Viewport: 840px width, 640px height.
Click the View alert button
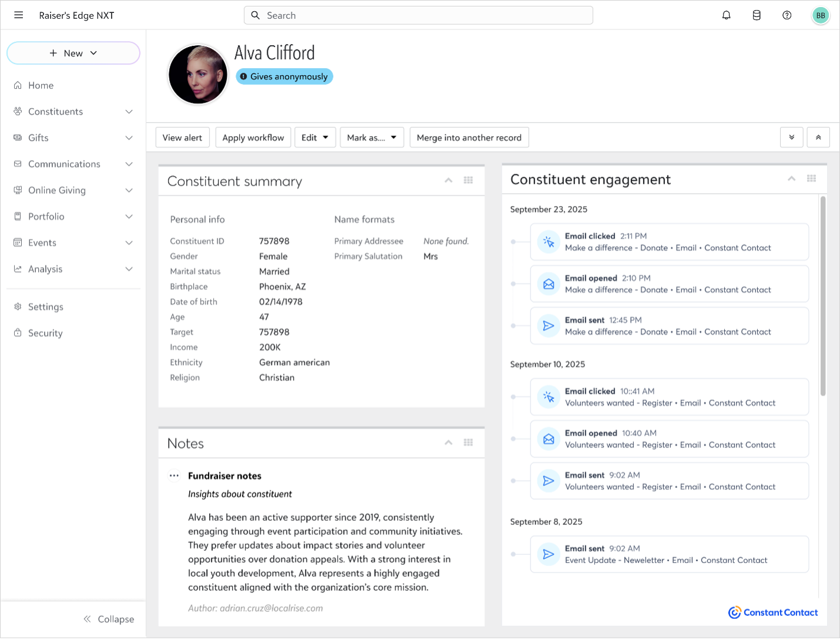182,137
